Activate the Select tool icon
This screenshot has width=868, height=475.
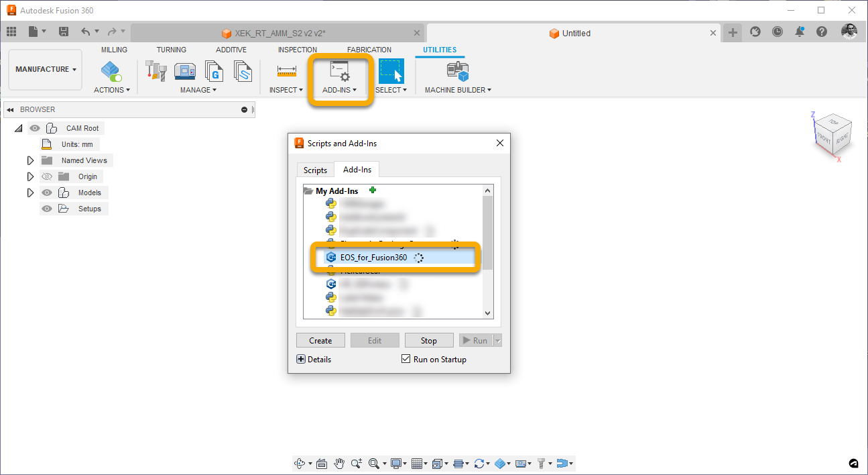coord(391,70)
